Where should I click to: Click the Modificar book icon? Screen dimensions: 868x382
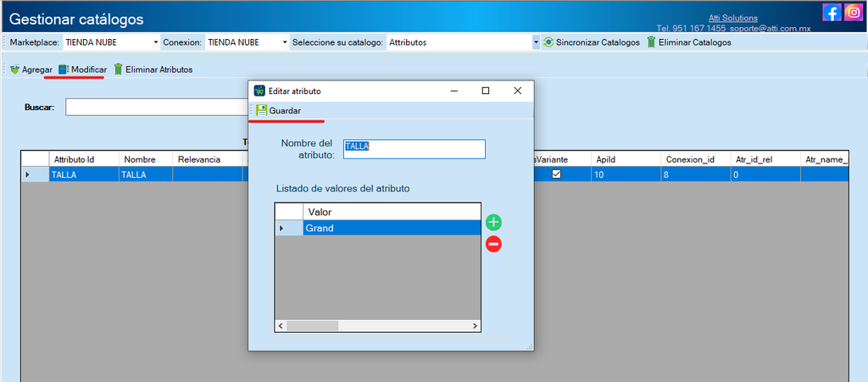[x=64, y=69]
